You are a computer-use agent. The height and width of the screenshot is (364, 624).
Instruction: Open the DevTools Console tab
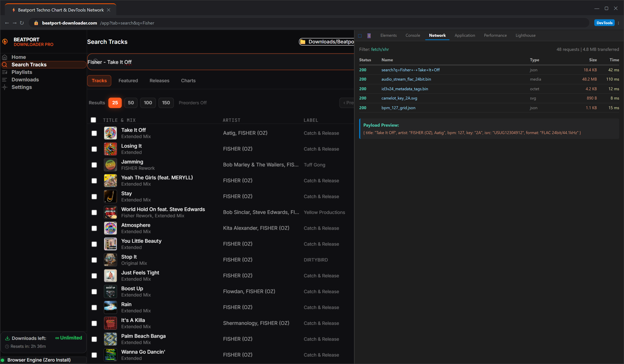[x=412, y=35]
